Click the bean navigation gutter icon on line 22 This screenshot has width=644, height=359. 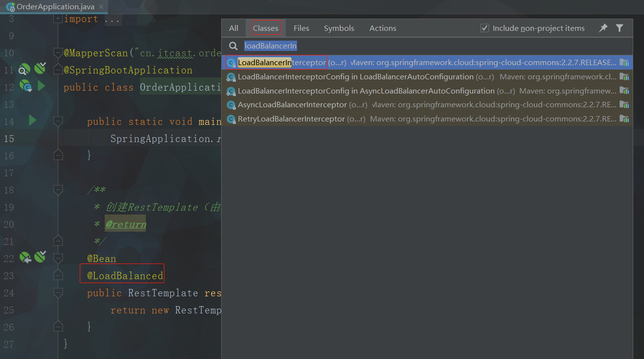pyautogui.click(x=25, y=258)
